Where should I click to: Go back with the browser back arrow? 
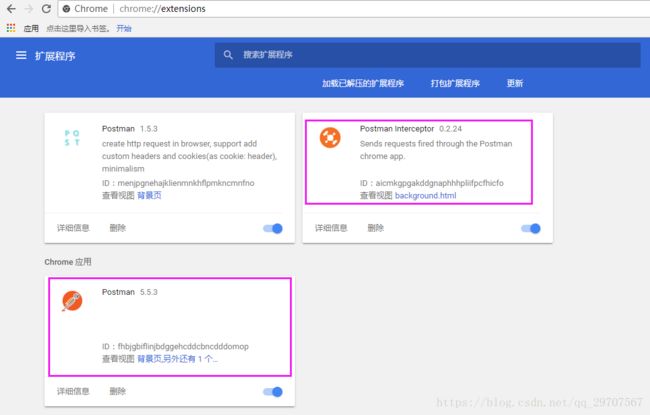tap(11, 9)
